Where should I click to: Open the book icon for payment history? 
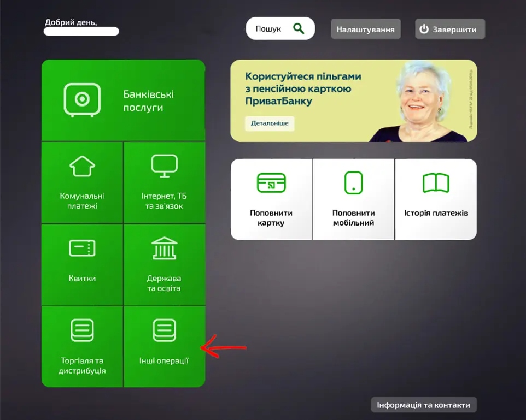tap(436, 182)
